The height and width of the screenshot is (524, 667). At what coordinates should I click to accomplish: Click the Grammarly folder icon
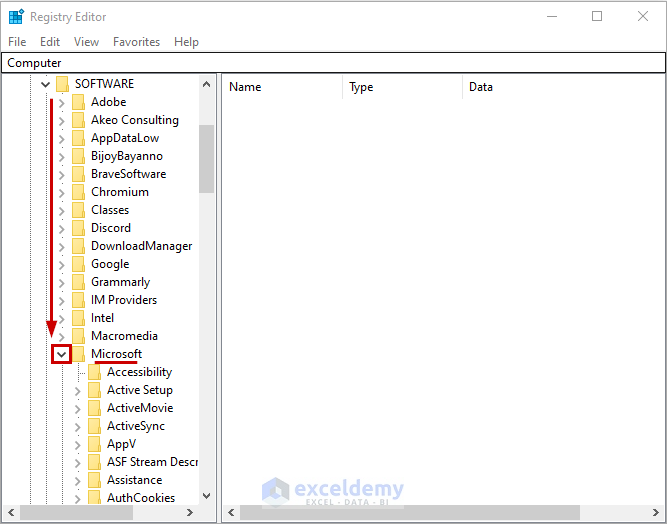coord(78,282)
